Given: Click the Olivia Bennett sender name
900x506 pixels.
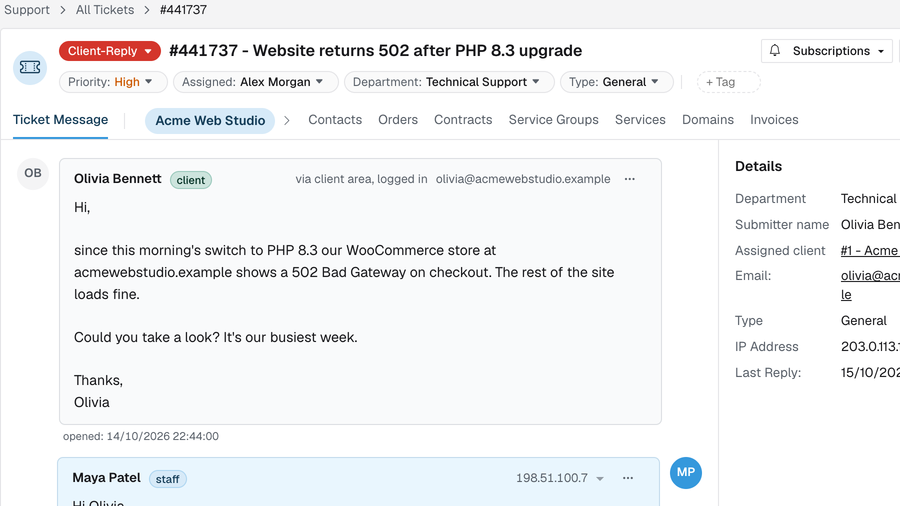Looking at the screenshot, I should (118, 179).
